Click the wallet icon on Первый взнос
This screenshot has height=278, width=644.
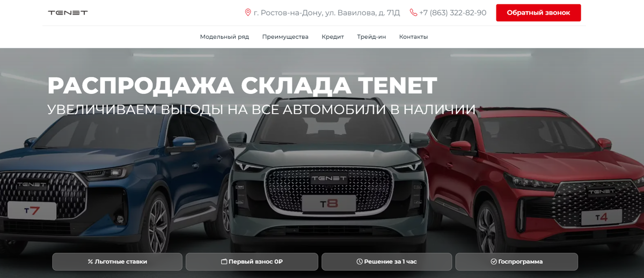(224, 262)
